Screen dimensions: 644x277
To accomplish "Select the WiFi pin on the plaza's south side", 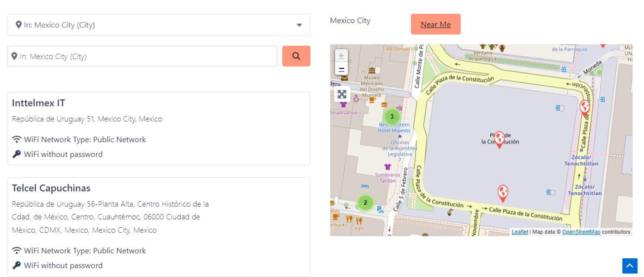I will click(x=503, y=192).
